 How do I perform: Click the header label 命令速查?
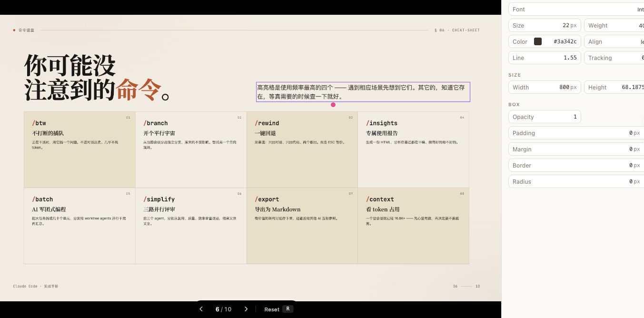click(x=27, y=30)
